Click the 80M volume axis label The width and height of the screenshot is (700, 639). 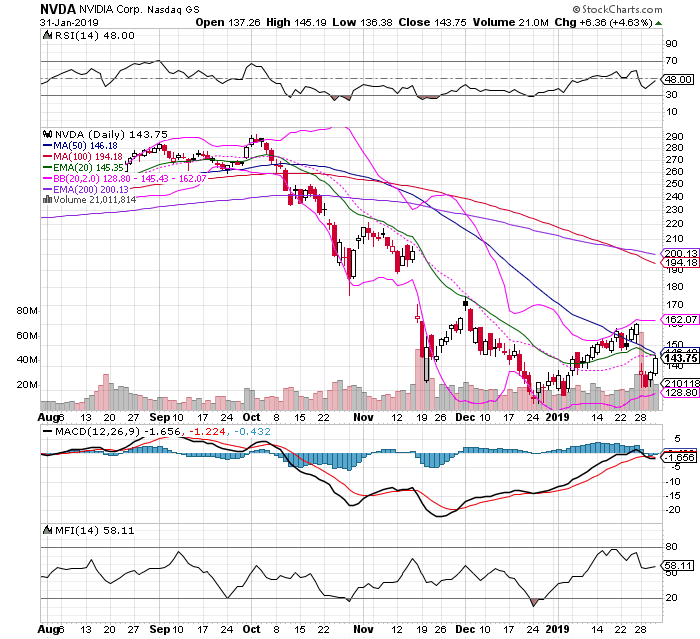[x=27, y=311]
